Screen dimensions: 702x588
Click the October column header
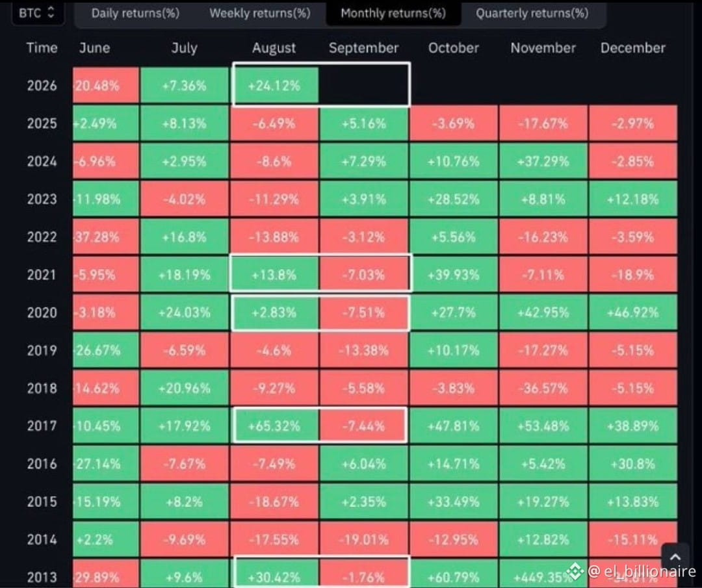(454, 48)
